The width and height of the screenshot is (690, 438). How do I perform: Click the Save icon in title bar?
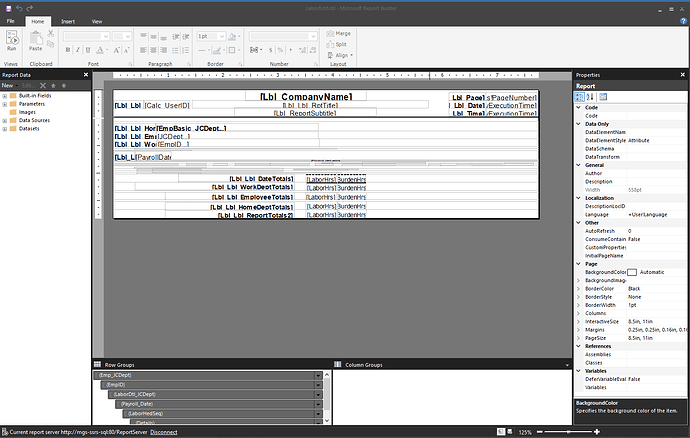point(8,8)
